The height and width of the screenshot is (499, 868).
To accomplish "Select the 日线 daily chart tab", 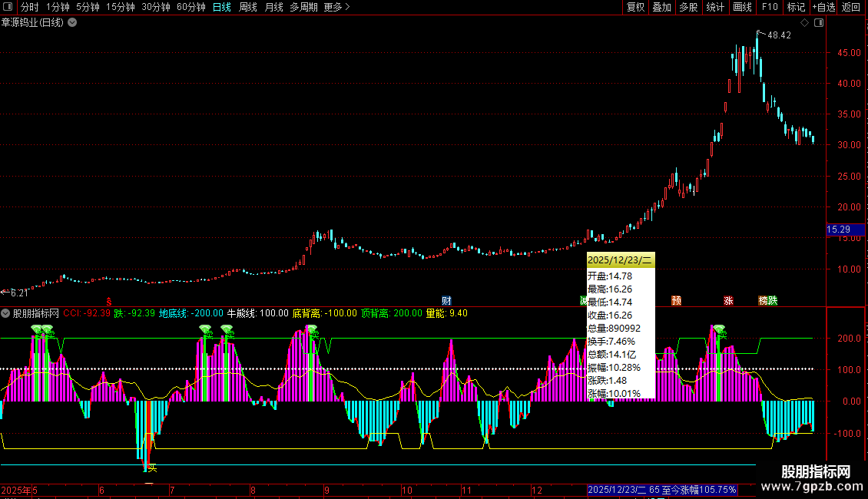I will pyautogui.click(x=221, y=7).
